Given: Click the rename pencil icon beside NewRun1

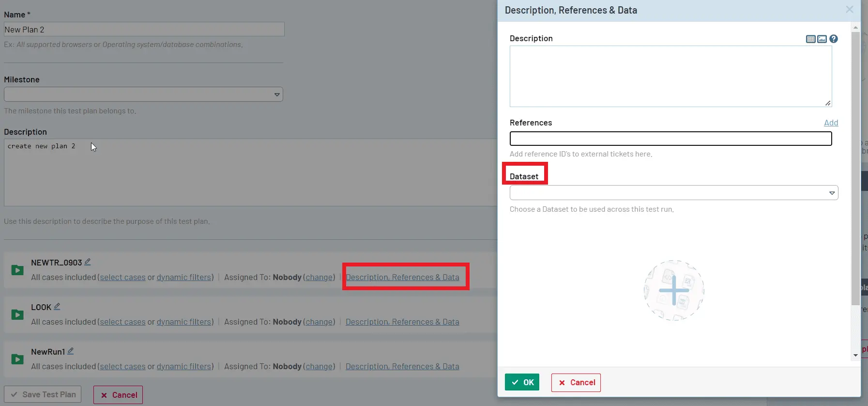Looking at the screenshot, I should click(x=71, y=351).
